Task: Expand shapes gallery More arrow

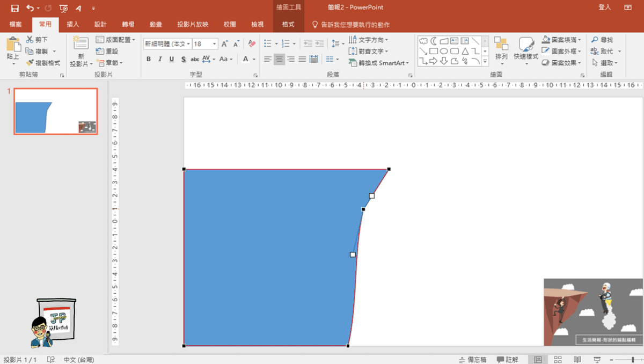Action: pyautogui.click(x=485, y=61)
